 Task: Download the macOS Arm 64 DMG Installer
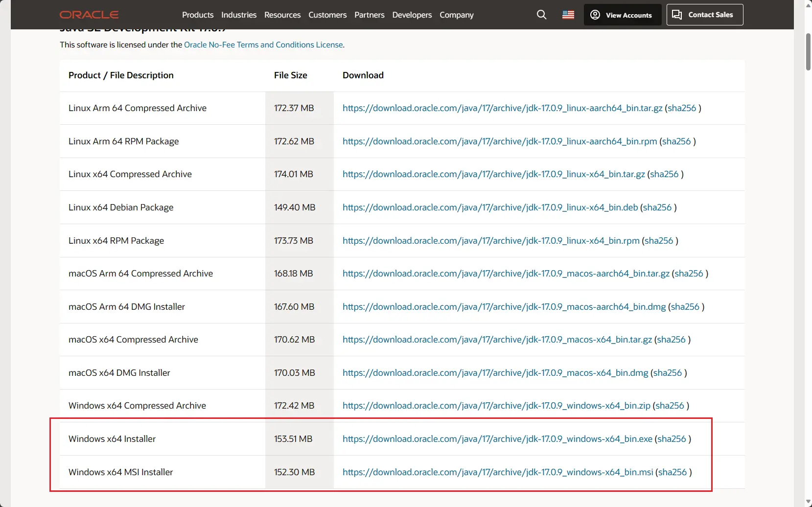coord(504,307)
